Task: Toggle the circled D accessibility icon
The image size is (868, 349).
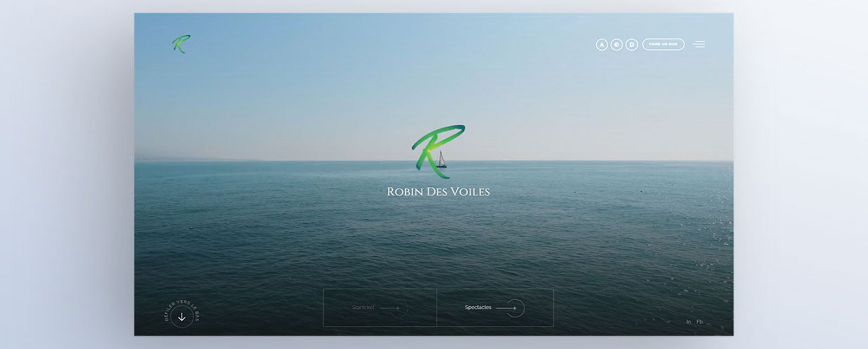Action: pyautogui.click(x=631, y=44)
